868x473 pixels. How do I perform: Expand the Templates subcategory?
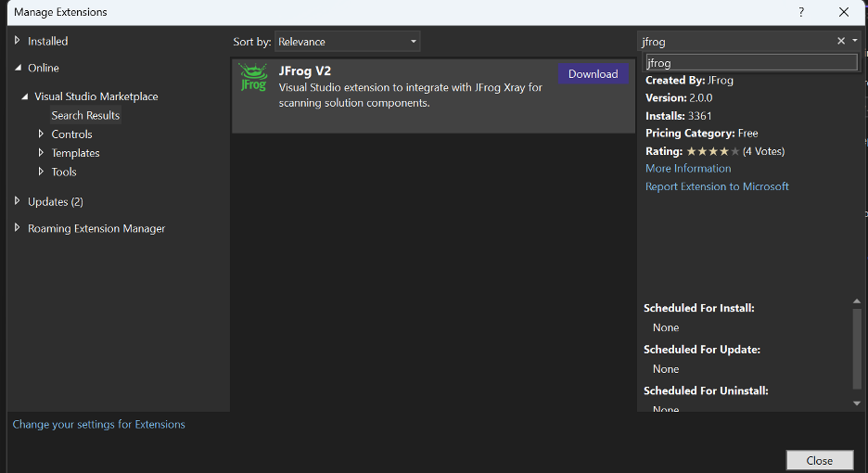41,153
